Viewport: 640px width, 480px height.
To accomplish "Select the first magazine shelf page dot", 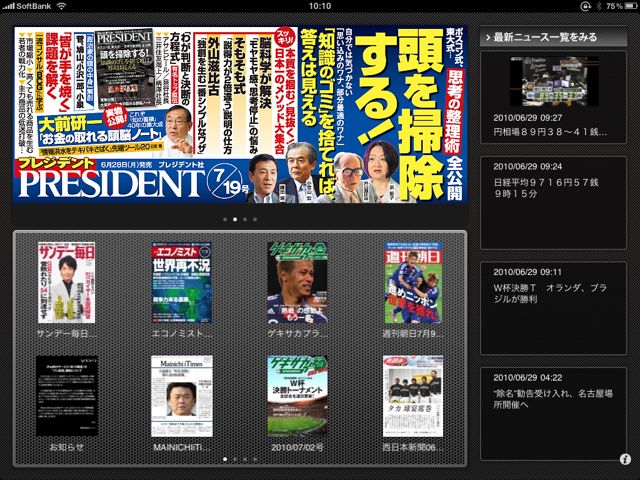I will pos(225,459).
